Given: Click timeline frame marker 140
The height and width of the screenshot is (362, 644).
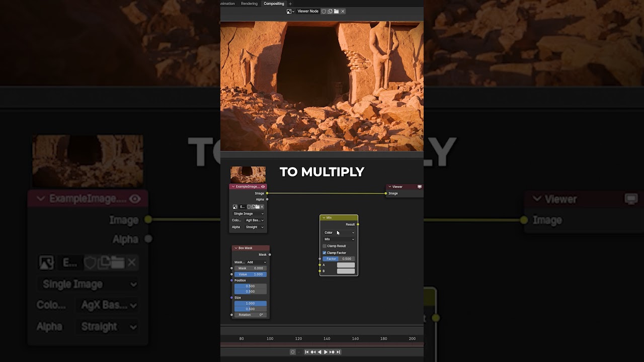Looking at the screenshot, I should coord(327,338).
